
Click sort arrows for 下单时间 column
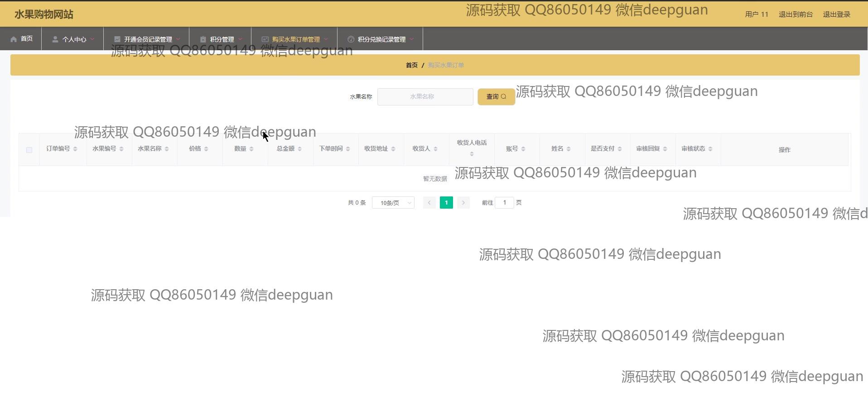pyautogui.click(x=348, y=149)
